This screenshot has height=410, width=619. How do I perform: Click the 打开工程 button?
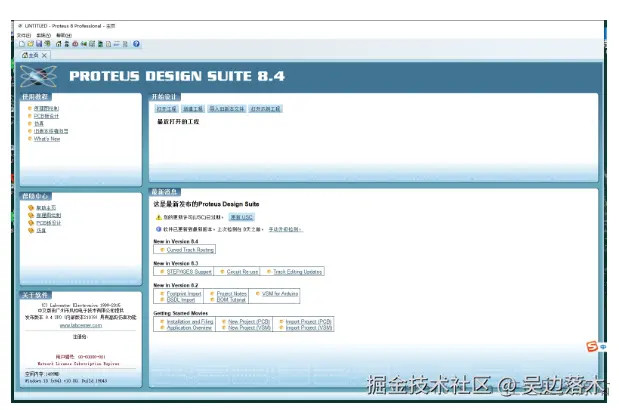click(x=166, y=109)
